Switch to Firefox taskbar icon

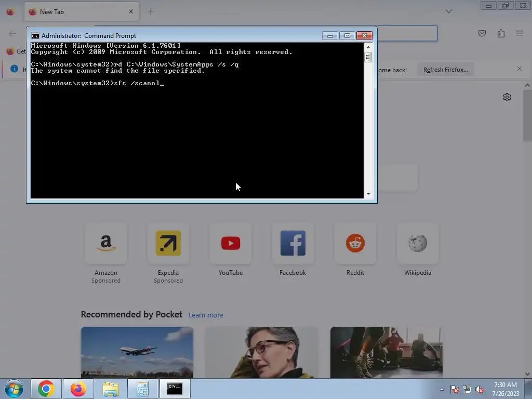pyautogui.click(x=78, y=389)
